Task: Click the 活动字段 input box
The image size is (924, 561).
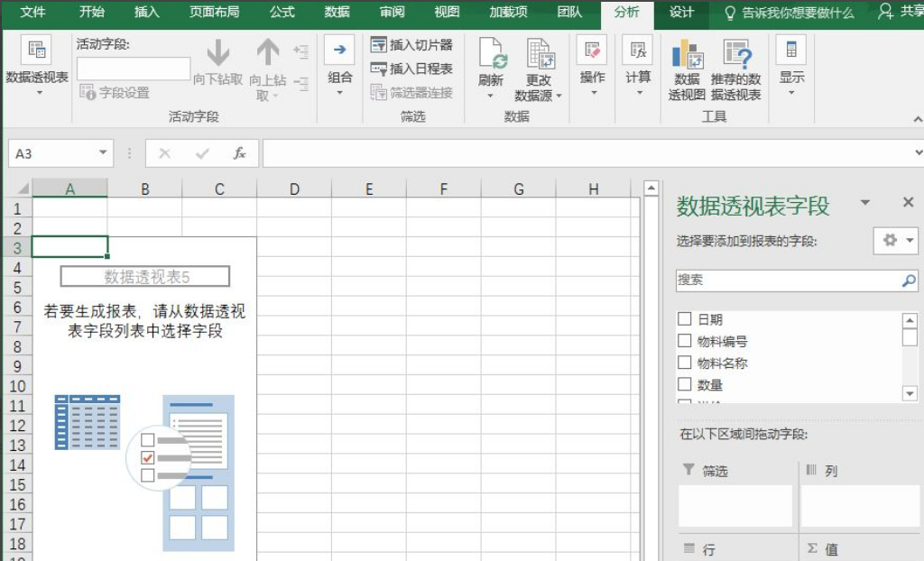Action: click(134, 69)
